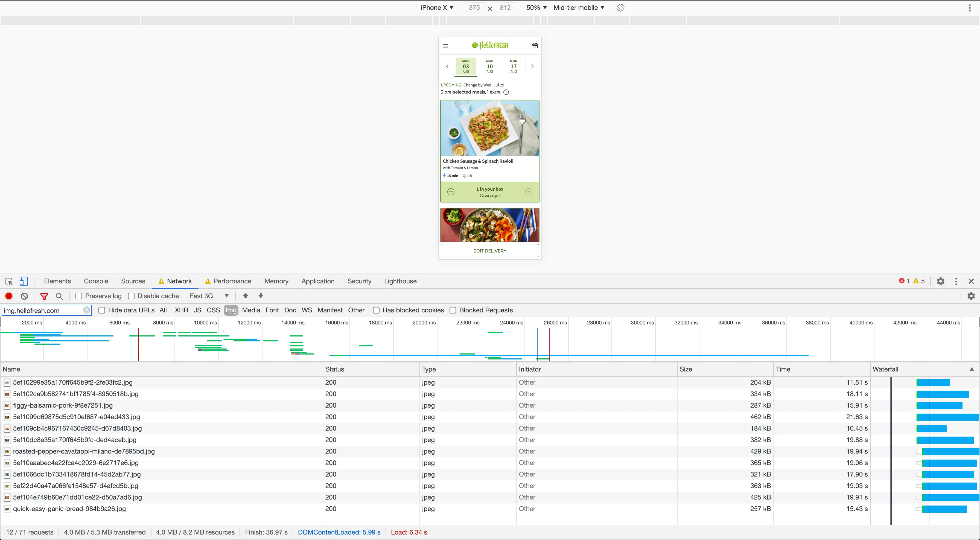The height and width of the screenshot is (540, 980).
Task: Filter requests by XHR type
Action: [181, 310]
